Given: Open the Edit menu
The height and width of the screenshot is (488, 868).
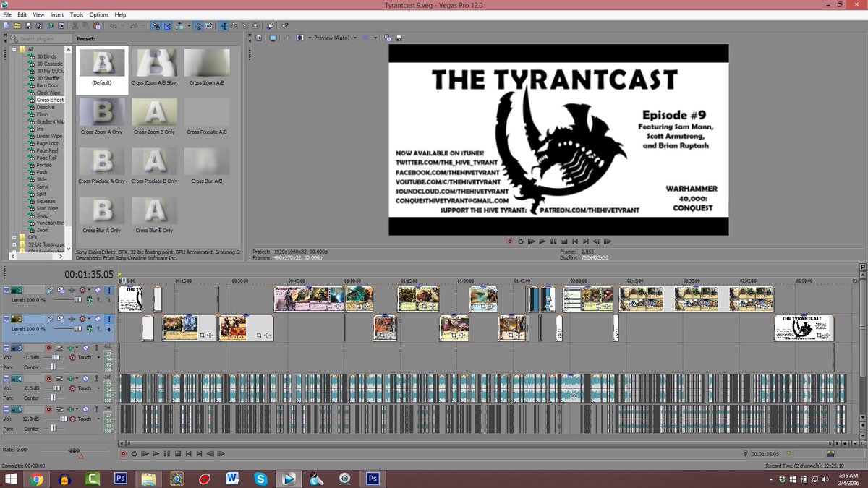Looking at the screenshot, I should coord(21,14).
